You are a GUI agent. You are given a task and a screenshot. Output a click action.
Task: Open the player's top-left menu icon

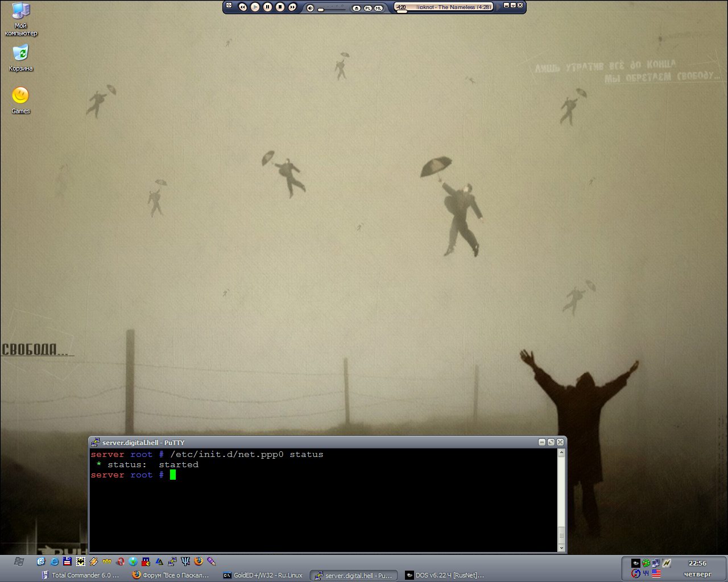[229, 6]
